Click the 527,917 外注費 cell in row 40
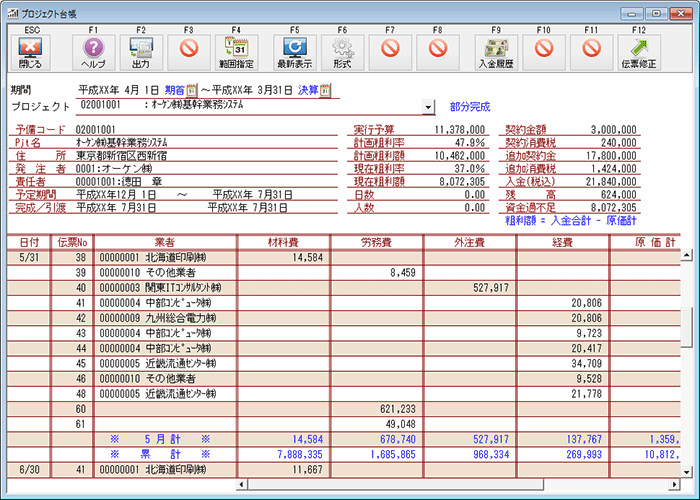Image resolution: width=700 pixels, height=500 pixels. [x=470, y=288]
